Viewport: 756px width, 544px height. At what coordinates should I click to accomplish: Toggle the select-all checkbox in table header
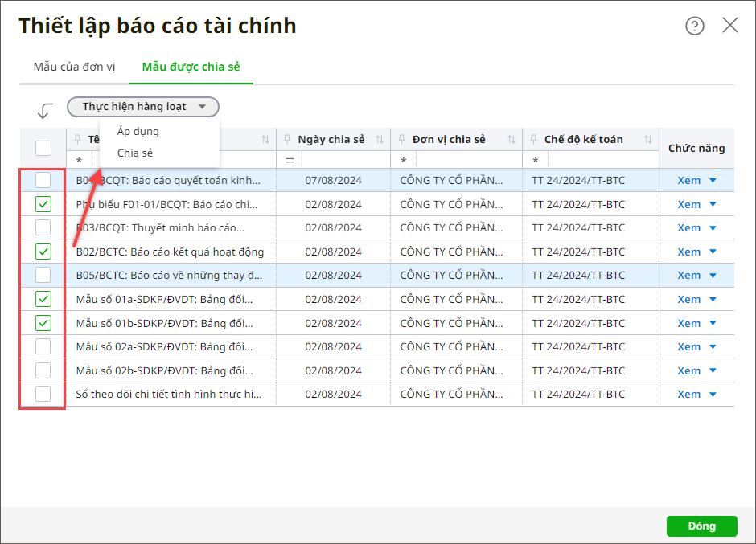click(x=43, y=148)
